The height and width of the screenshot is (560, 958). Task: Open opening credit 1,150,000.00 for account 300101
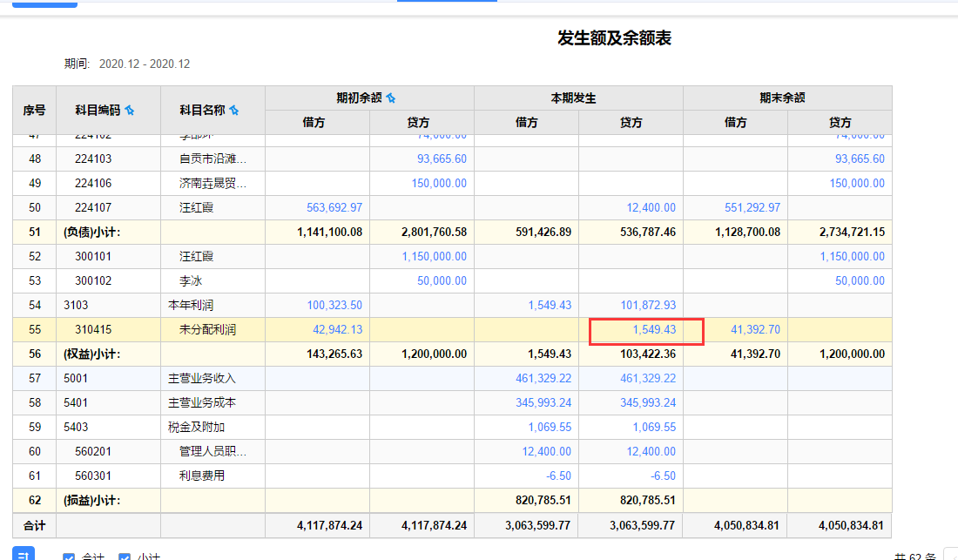coord(434,257)
